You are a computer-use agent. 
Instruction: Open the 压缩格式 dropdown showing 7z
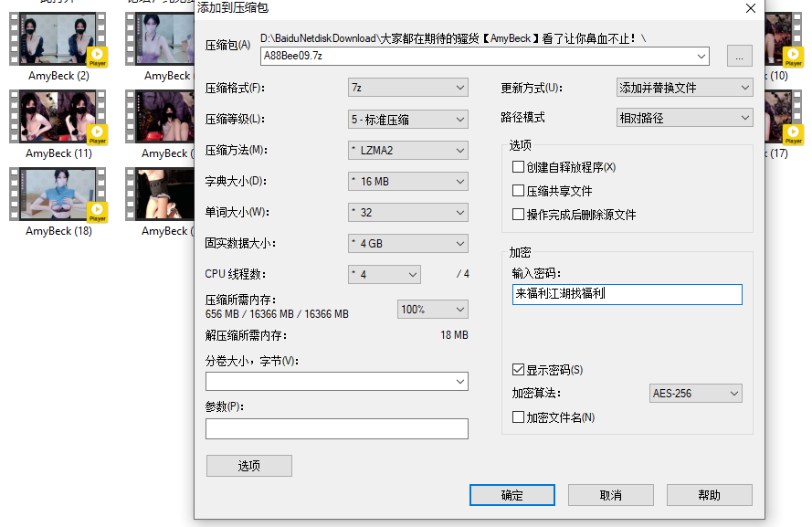(408, 88)
